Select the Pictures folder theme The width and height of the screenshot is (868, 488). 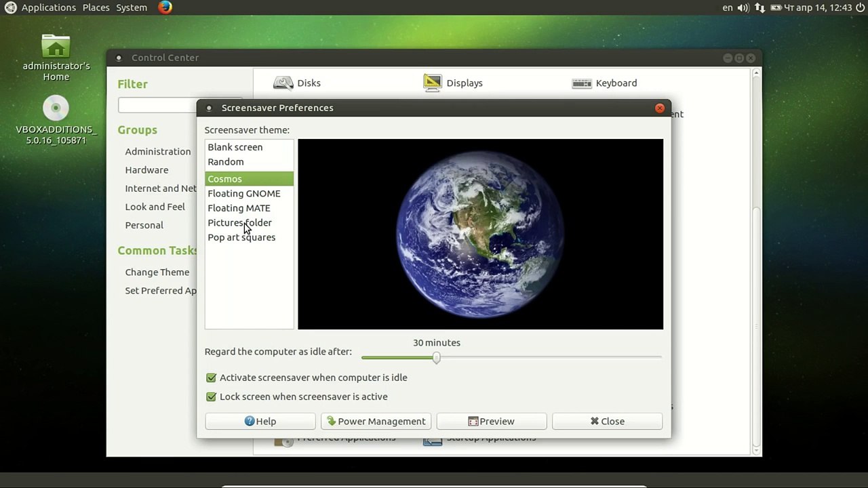click(249, 222)
